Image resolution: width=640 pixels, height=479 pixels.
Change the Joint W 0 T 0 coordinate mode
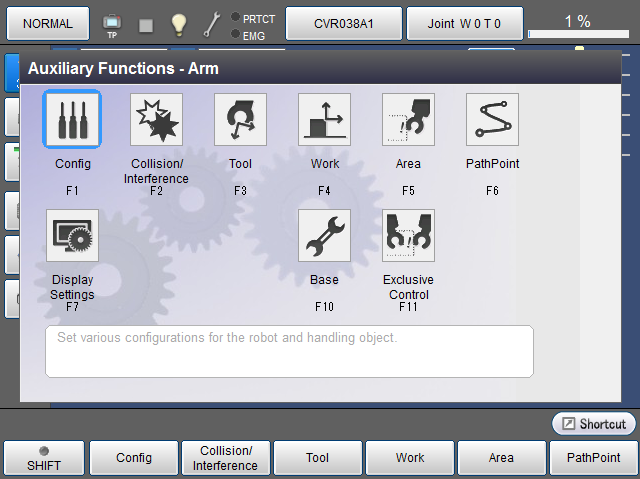click(x=465, y=22)
